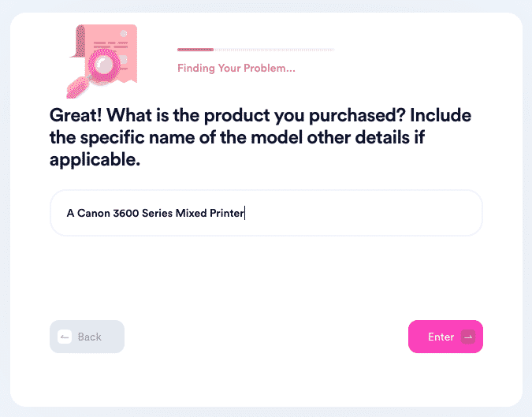Click the 'Back' text label

click(x=90, y=337)
